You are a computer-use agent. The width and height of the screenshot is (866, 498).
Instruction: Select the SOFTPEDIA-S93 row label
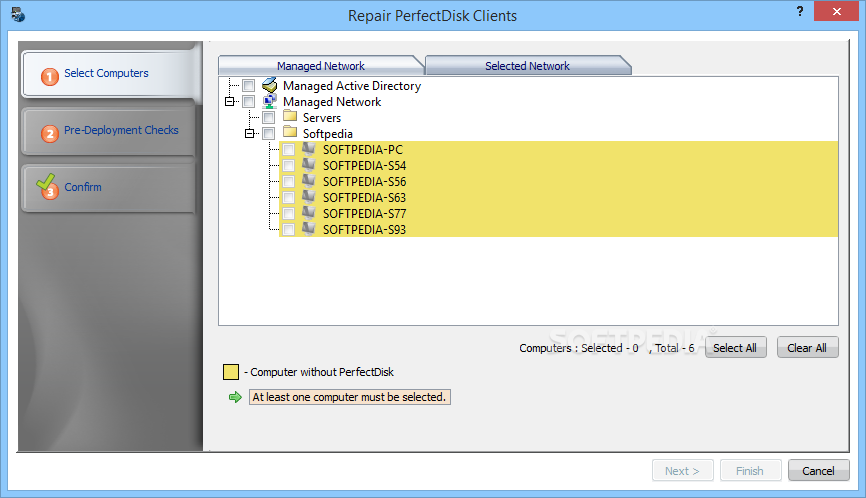point(365,230)
